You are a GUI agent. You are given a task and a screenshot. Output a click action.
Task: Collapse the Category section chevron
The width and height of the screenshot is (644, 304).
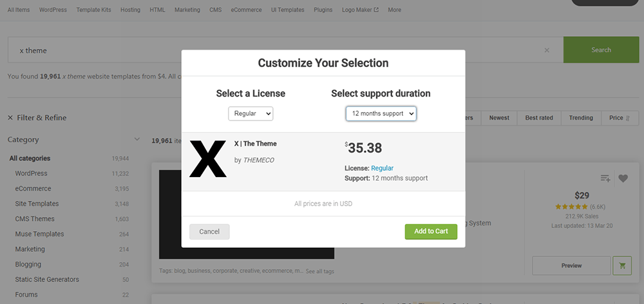click(137, 140)
